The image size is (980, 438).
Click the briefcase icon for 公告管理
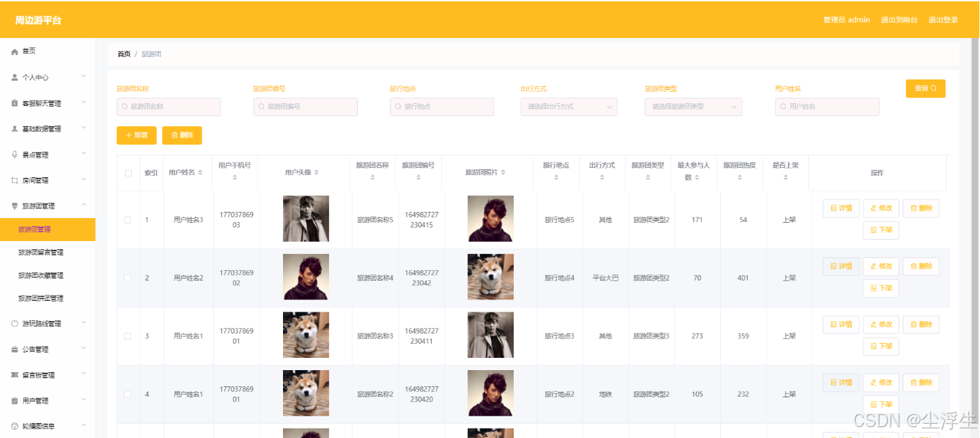tap(15, 350)
